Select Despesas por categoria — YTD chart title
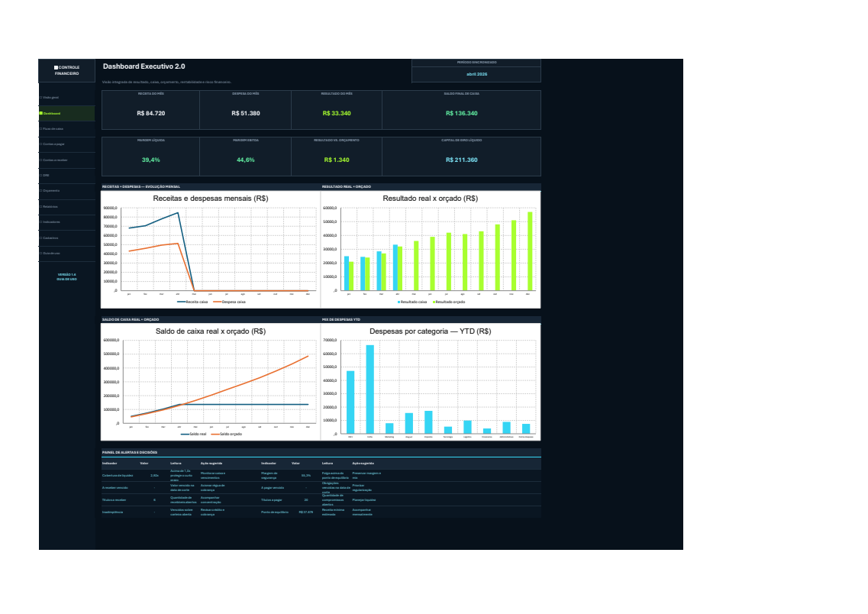The width and height of the screenshot is (868, 614). pos(430,331)
